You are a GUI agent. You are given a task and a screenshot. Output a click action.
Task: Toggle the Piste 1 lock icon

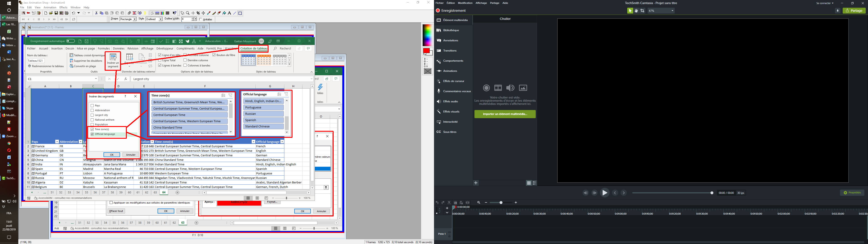[450, 236]
